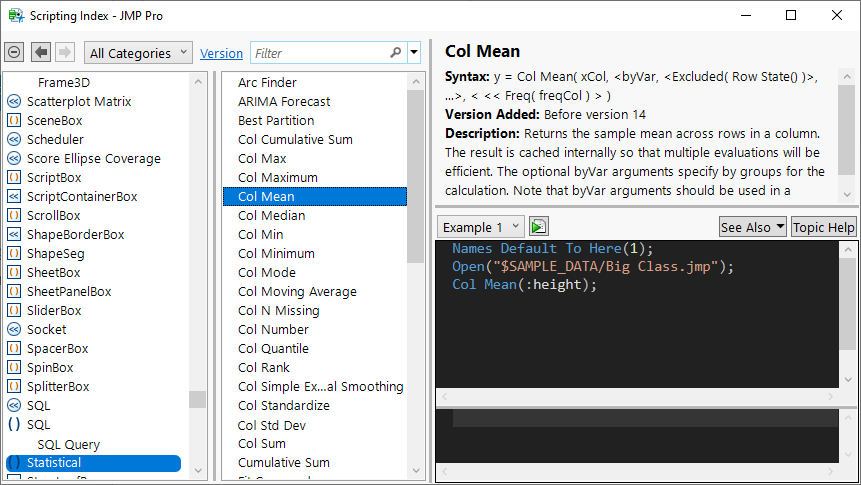Click the JMP app icon in the title bar
The height and width of the screenshot is (485, 861).
16,15
